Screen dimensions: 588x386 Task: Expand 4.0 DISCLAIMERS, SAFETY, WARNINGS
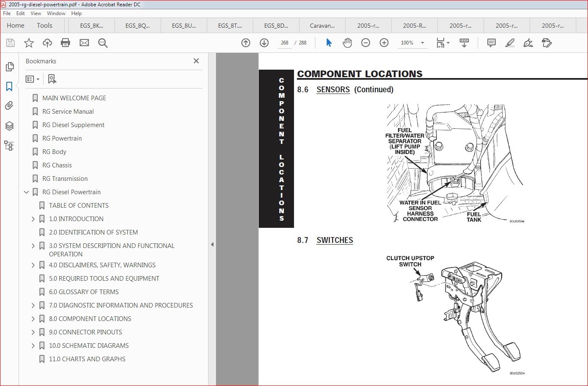[33, 265]
